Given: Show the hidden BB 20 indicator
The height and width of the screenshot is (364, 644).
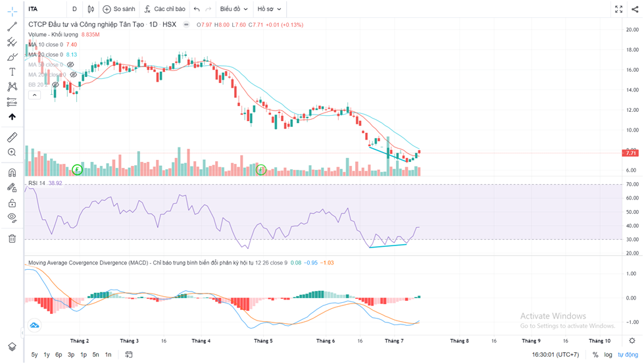Looking at the screenshot, I should (56, 85).
